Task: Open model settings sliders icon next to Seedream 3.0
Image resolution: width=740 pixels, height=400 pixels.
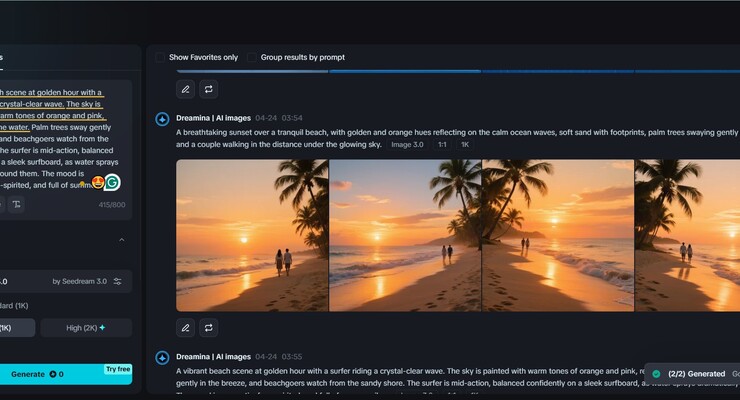Action: pyautogui.click(x=117, y=281)
